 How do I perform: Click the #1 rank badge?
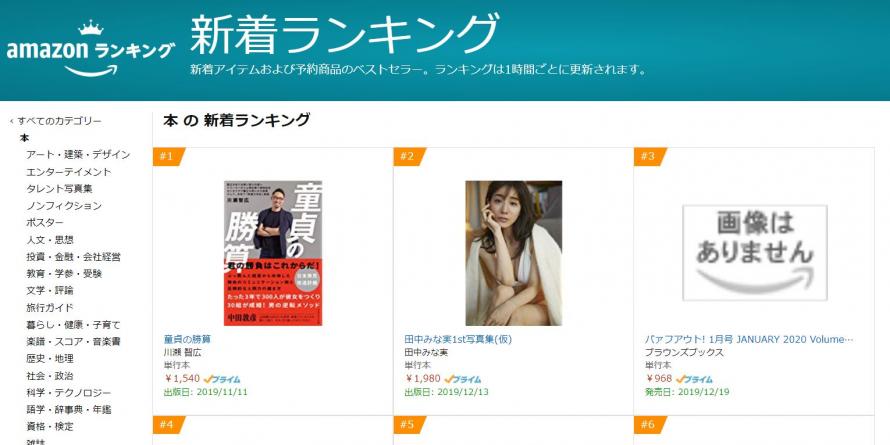point(169,157)
